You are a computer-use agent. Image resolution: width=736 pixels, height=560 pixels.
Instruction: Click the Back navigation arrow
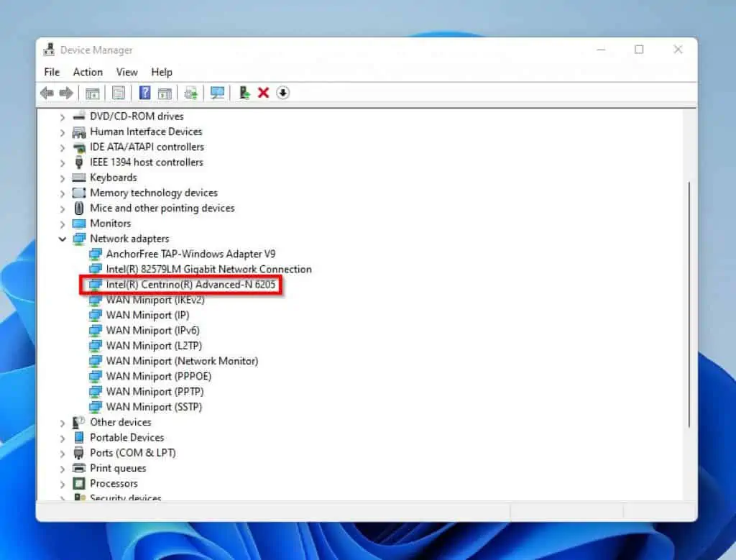pos(47,93)
